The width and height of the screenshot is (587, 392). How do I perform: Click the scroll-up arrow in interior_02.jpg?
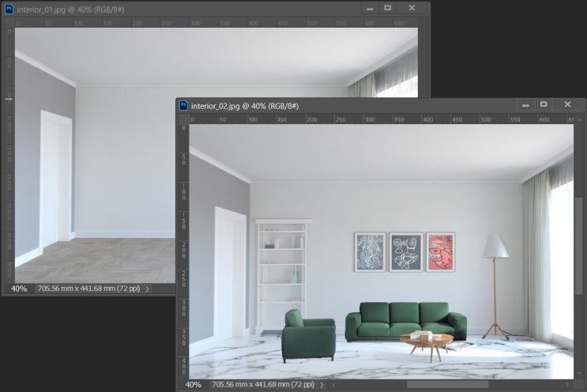579,120
